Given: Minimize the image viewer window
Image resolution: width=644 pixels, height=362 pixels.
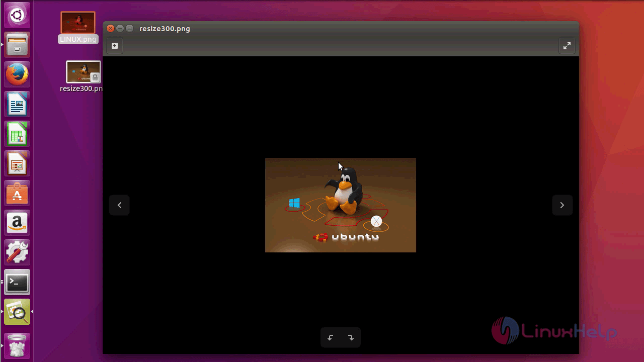Looking at the screenshot, I should [x=120, y=29].
